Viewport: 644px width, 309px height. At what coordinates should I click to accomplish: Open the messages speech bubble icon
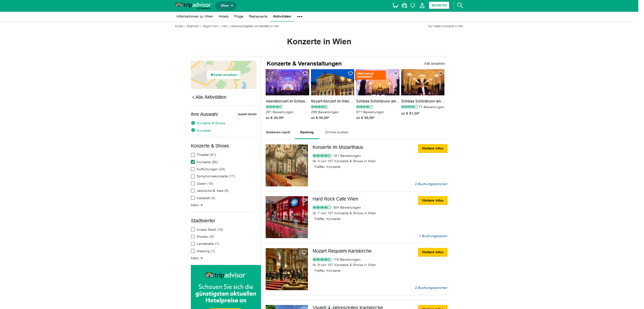coord(413,5)
